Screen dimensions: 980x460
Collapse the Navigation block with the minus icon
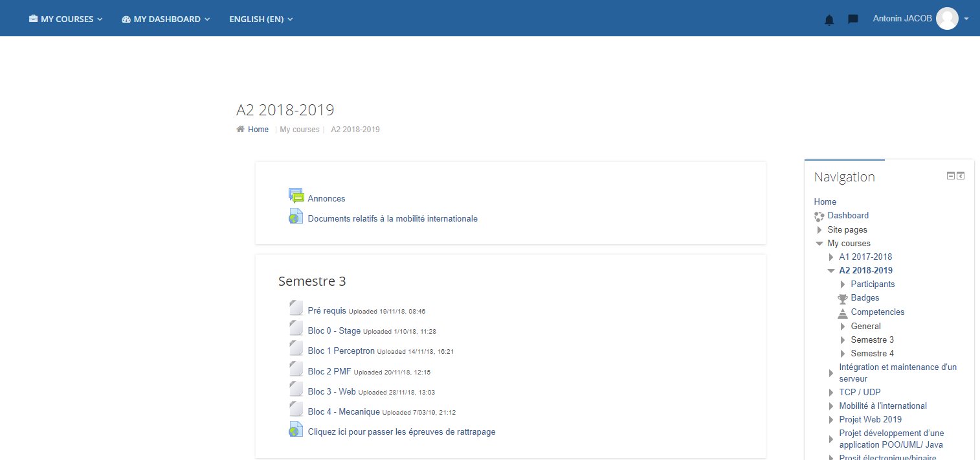(950, 175)
